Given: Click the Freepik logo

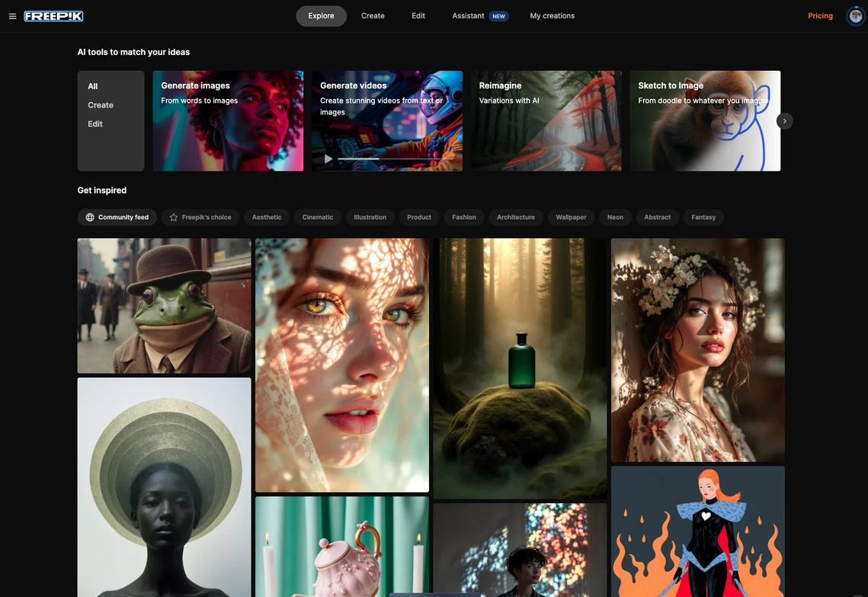Looking at the screenshot, I should pos(53,16).
